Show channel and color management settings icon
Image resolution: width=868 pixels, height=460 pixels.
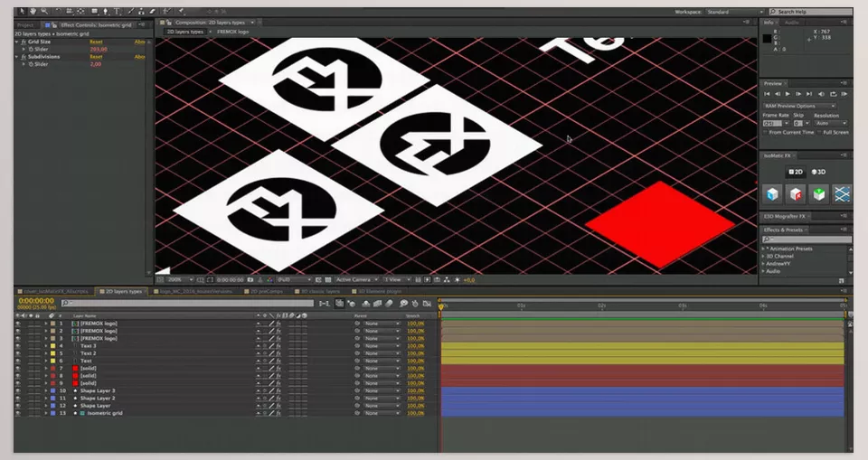point(270,280)
